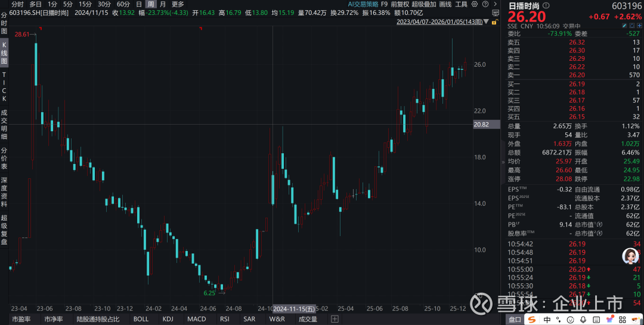Switch to 多日 period tab
Viewport: 644px width, 325px height.
point(35,4)
